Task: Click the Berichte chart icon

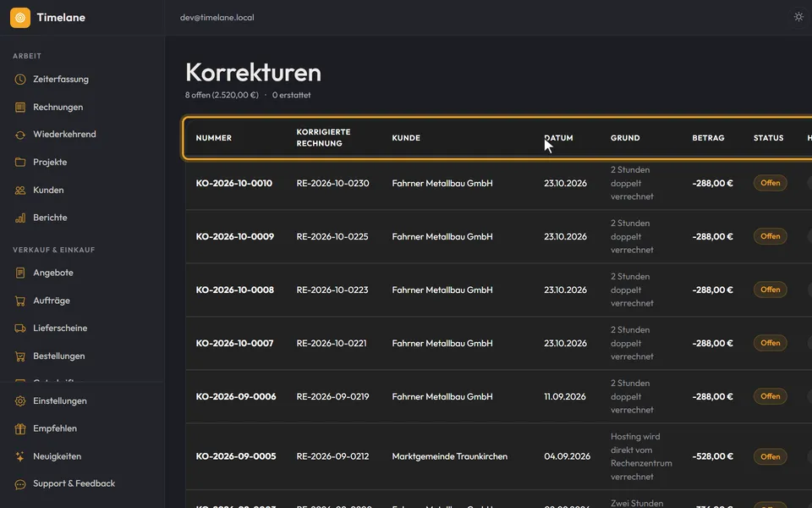Action: (x=20, y=218)
